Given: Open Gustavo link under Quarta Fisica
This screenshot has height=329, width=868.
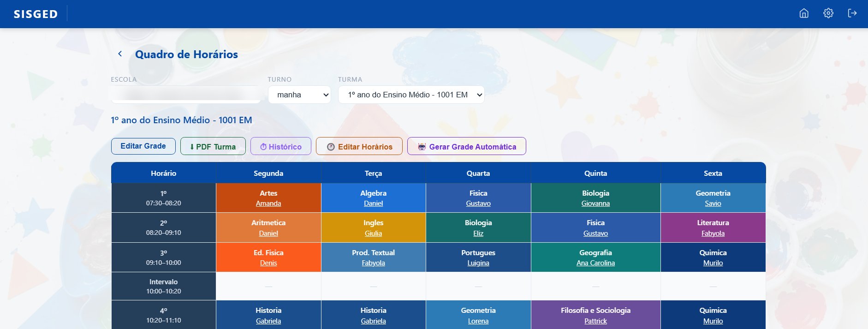Looking at the screenshot, I should point(478,203).
